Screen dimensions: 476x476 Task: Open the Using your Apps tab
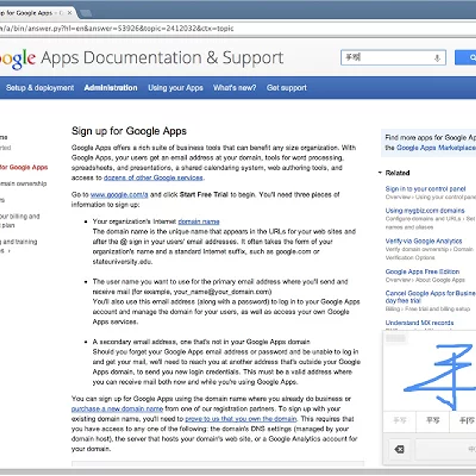point(176,88)
